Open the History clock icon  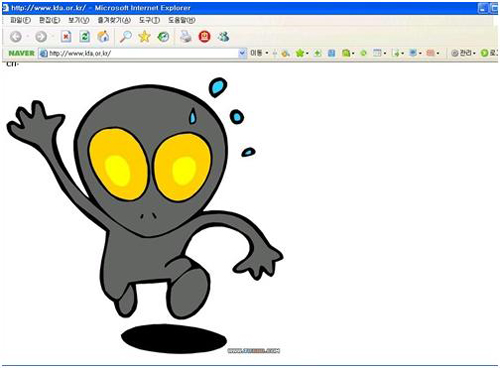[163, 36]
